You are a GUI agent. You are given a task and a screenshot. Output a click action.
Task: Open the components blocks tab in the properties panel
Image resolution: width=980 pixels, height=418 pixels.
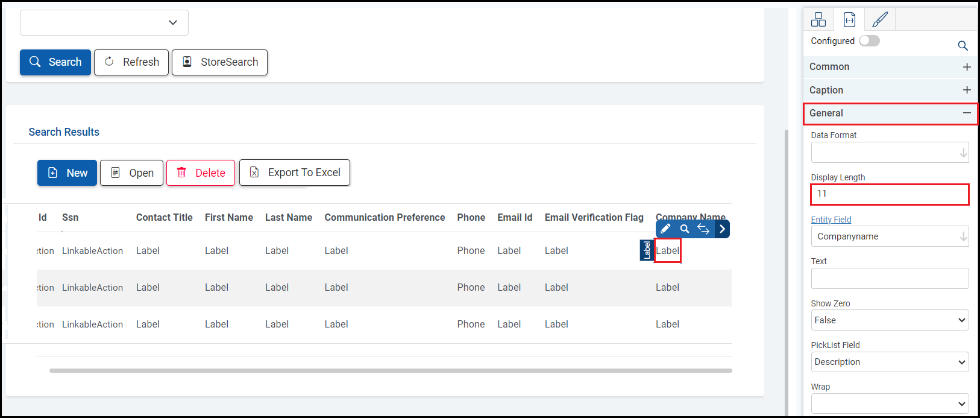(818, 20)
